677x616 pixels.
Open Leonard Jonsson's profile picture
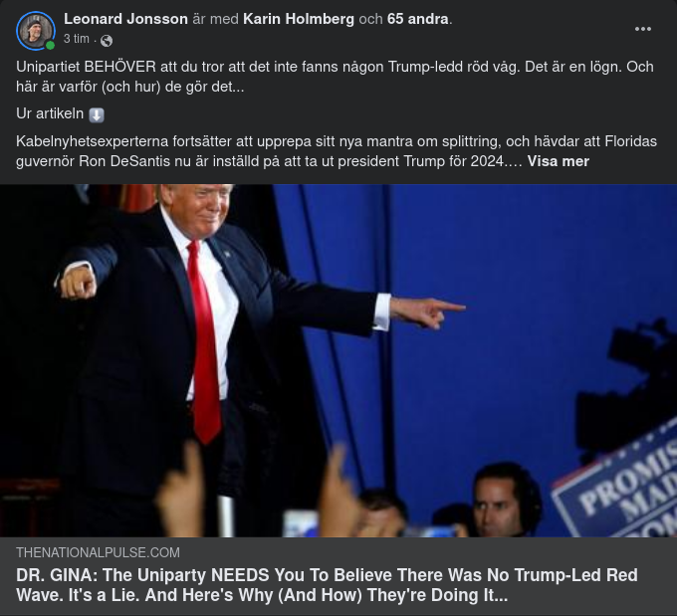click(36, 31)
